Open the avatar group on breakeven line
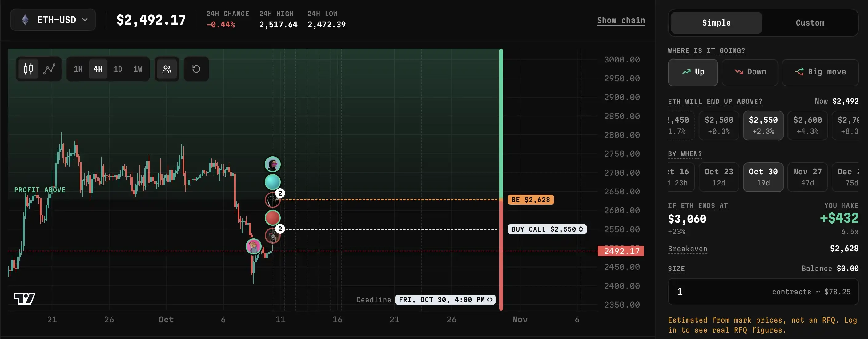Screen dimensions: 868x339 pos(273,199)
